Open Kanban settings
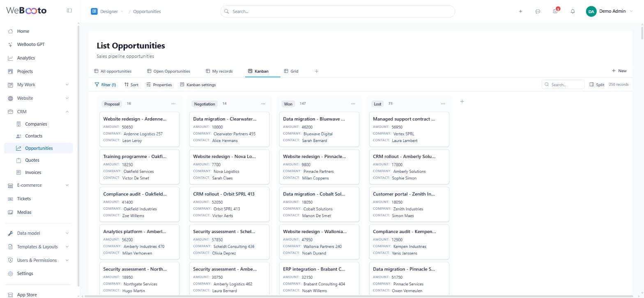The image size is (644, 298). [x=198, y=85]
